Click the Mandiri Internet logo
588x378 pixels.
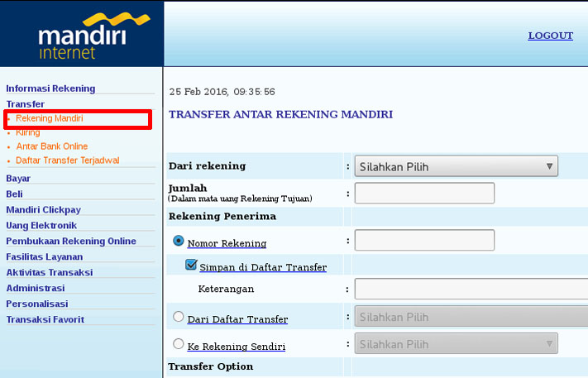[x=94, y=36]
